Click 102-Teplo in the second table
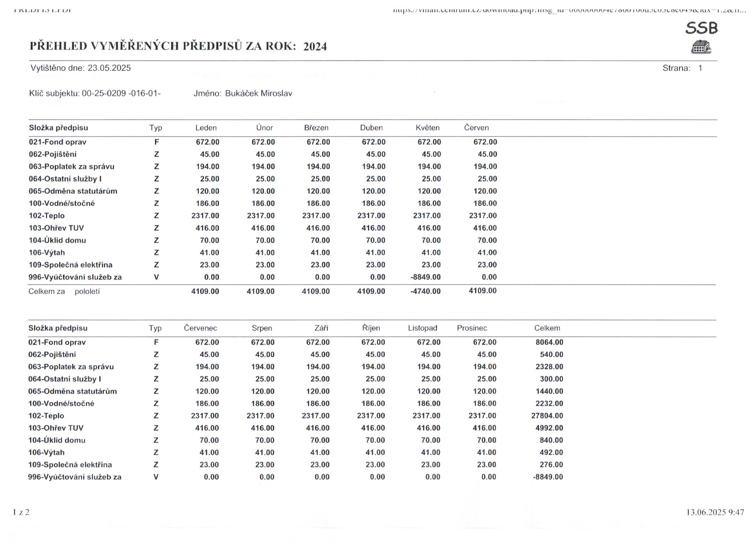756x550 pixels. tap(46, 416)
